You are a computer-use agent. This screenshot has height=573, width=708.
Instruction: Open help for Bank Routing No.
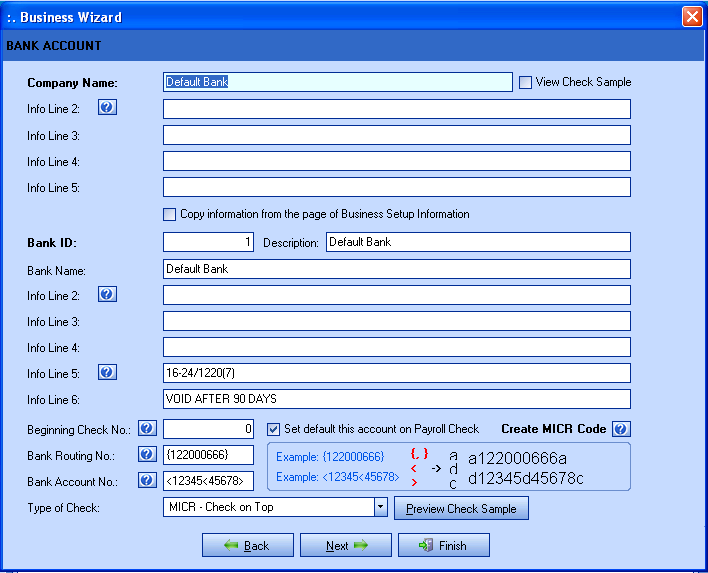147,455
